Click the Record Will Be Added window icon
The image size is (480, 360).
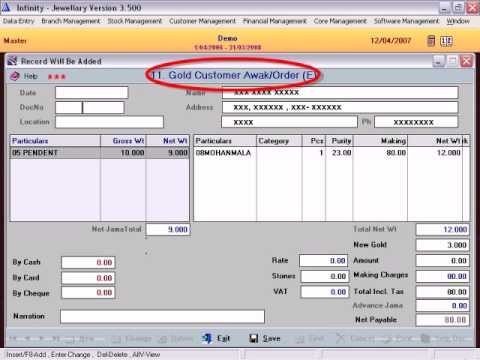[12, 61]
